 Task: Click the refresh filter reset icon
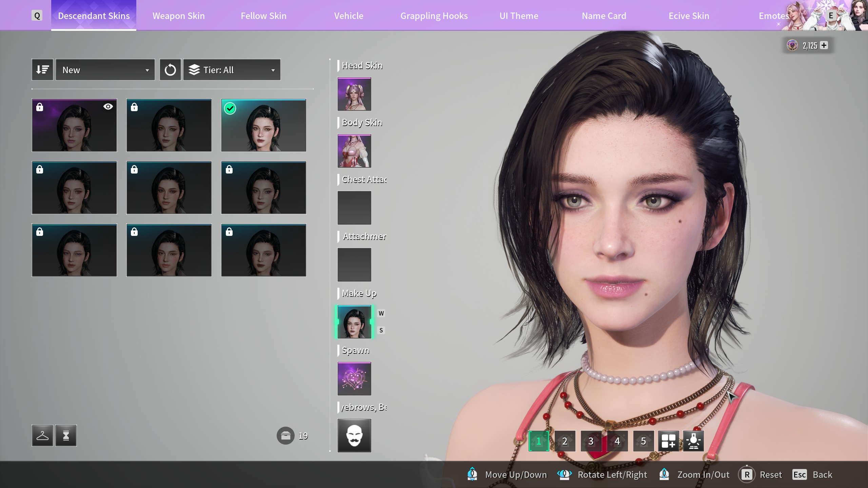click(x=170, y=70)
